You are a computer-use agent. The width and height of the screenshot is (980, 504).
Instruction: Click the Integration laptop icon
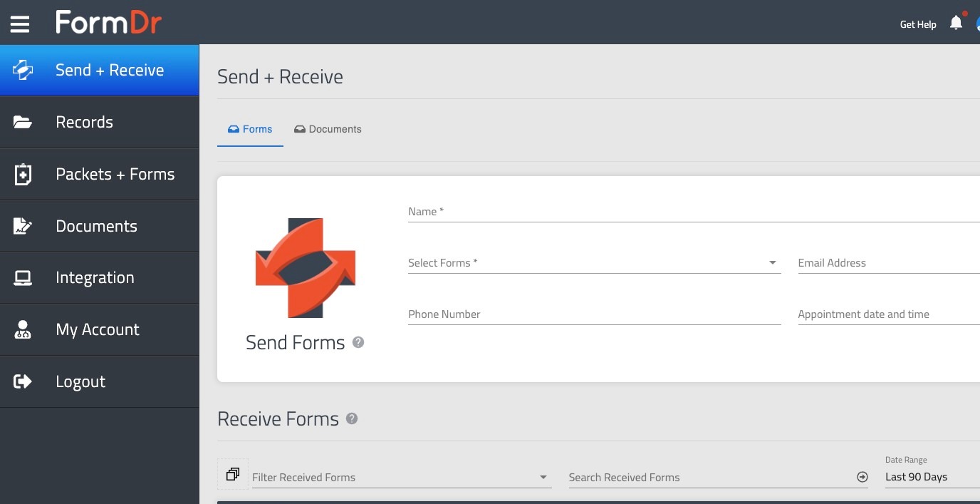(23, 278)
